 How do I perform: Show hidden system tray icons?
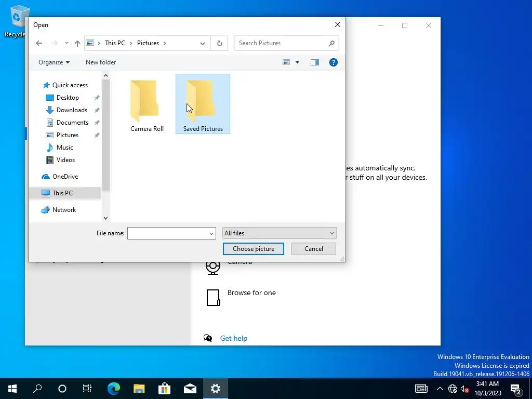440,389
